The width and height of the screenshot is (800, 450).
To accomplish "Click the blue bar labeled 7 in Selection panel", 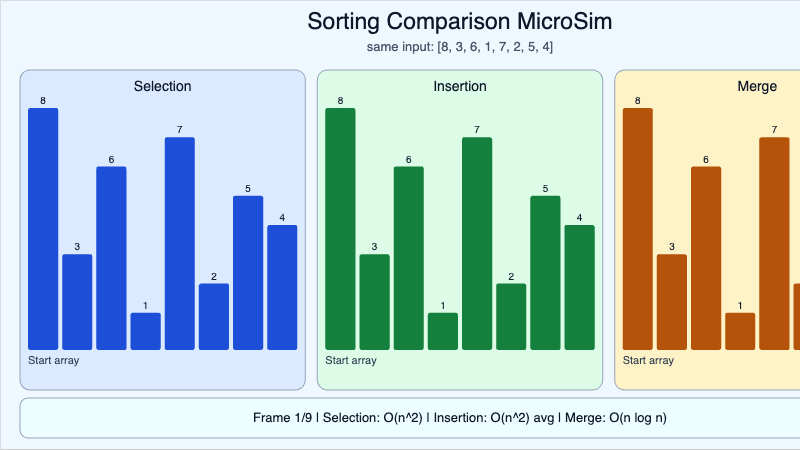I will pos(179,243).
